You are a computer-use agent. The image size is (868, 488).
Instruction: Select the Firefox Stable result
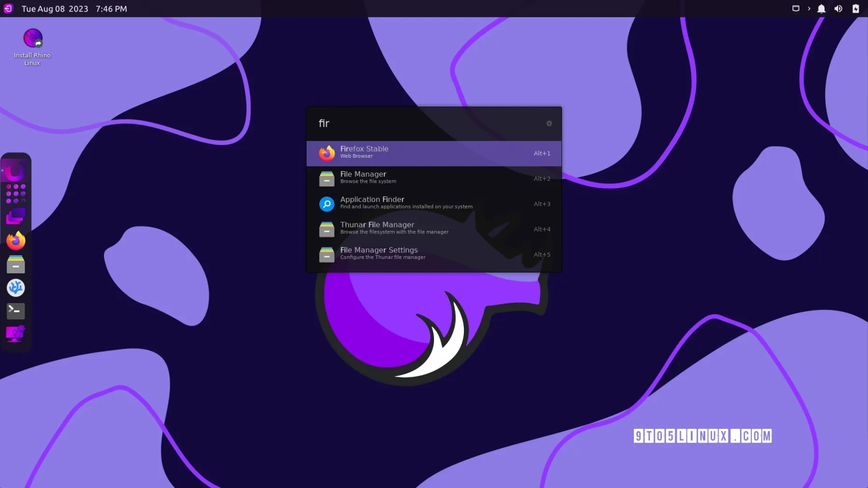pyautogui.click(x=434, y=153)
